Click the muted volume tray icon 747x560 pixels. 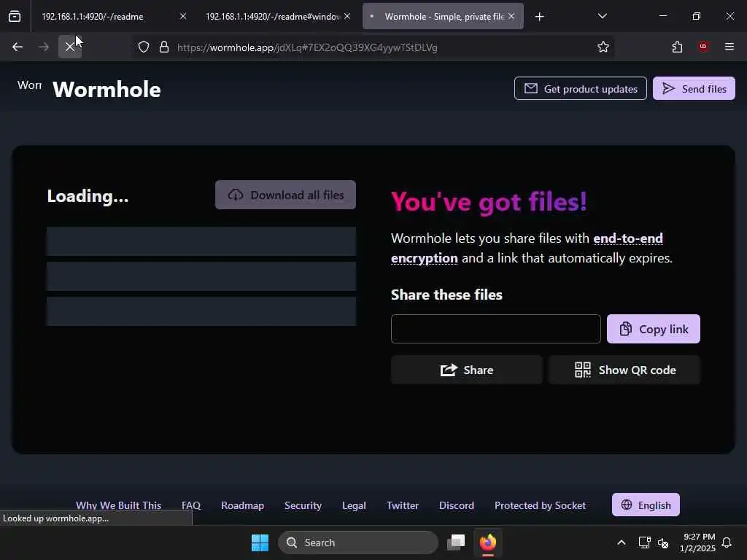(662, 542)
